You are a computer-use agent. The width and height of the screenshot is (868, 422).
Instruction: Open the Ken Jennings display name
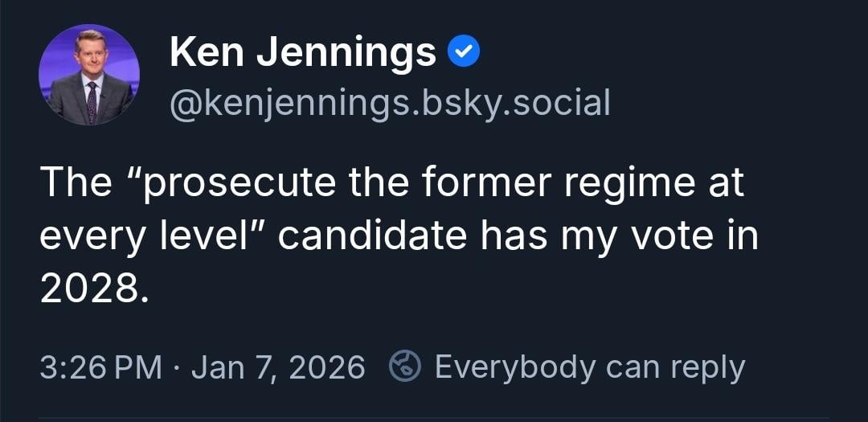pyautogui.click(x=302, y=54)
